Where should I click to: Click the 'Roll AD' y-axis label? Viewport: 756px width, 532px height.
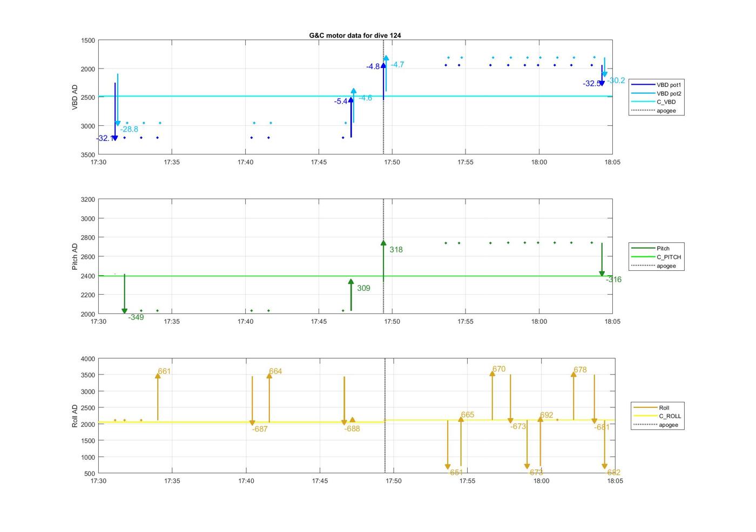pyautogui.click(x=75, y=416)
